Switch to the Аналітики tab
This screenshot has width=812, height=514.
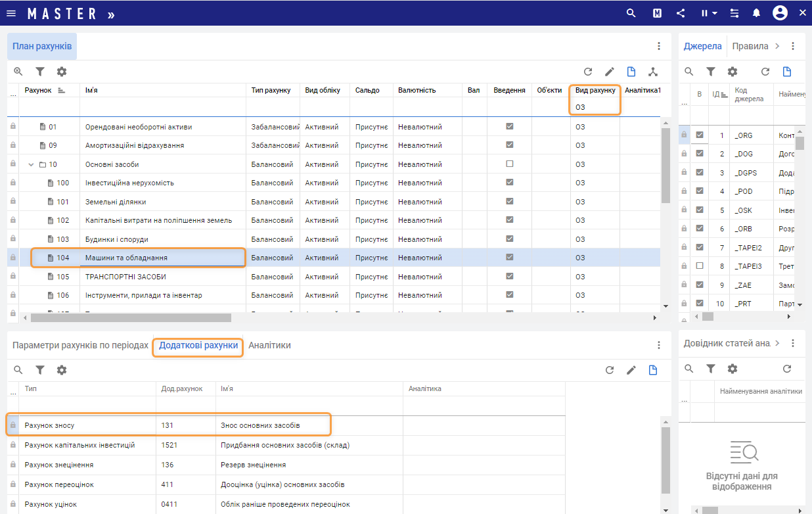click(x=269, y=345)
